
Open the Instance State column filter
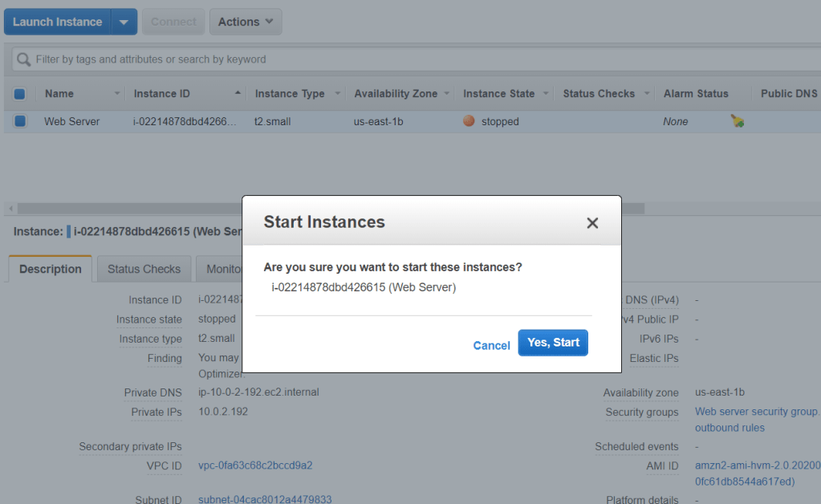[547, 94]
